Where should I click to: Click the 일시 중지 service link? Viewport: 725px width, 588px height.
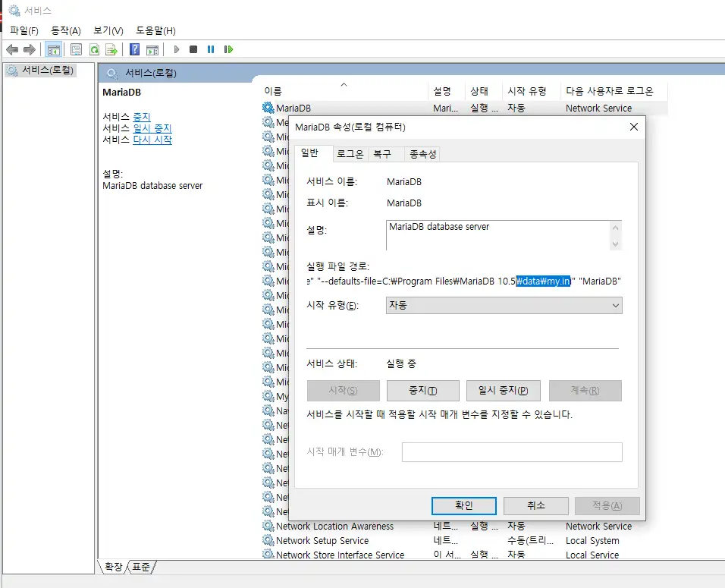click(152, 128)
